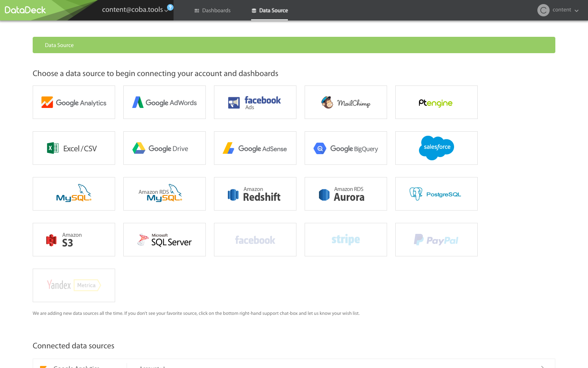Click the greyed-out Facebook tile without Ads
The width and height of the screenshot is (588, 368).
[255, 240]
